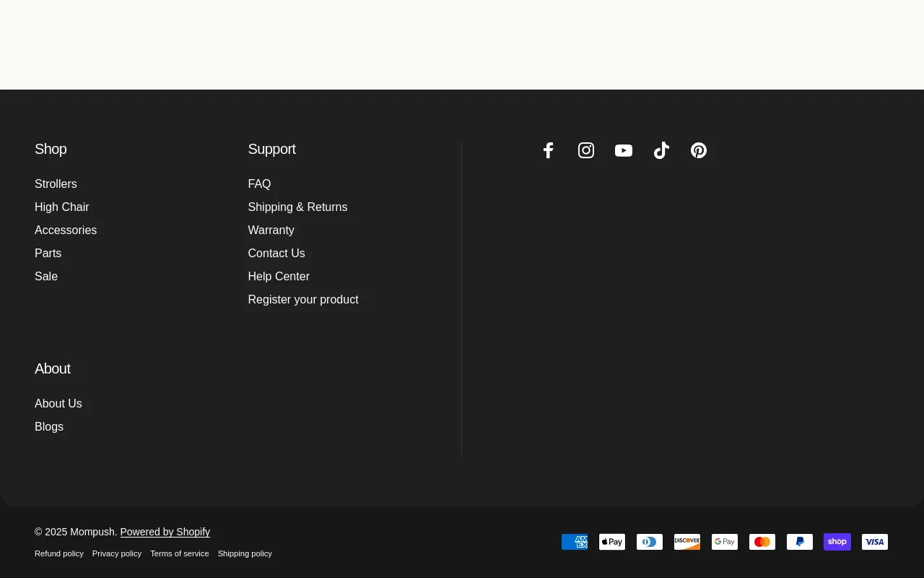Screen dimensions: 924x578
Task: Follow the Powered by Shopify link
Action: pyautogui.click(x=165, y=532)
